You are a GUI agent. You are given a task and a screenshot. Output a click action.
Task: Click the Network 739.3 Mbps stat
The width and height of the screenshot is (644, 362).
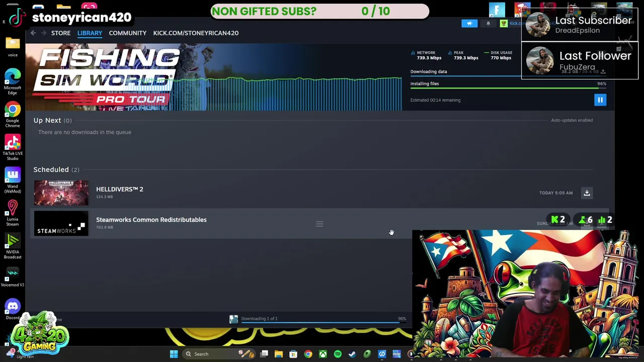pos(426,55)
